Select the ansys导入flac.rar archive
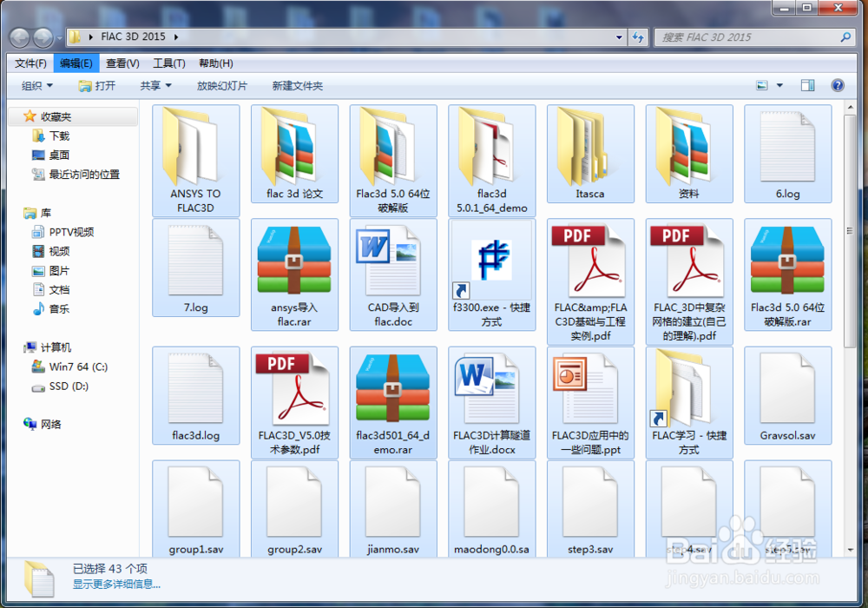 coord(294,274)
